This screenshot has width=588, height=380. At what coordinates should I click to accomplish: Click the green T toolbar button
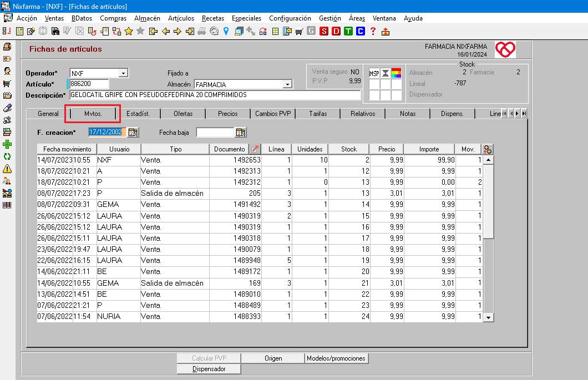348,32
